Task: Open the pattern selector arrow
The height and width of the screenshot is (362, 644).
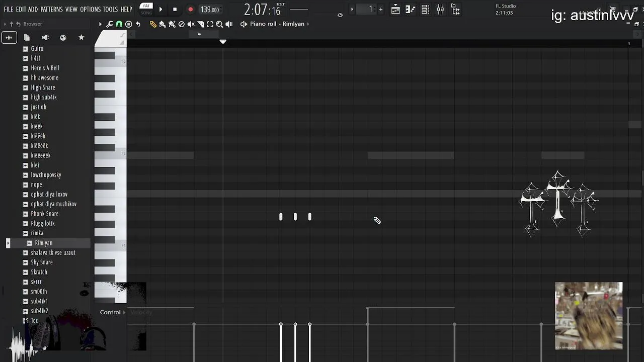Action: [x=352, y=9]
